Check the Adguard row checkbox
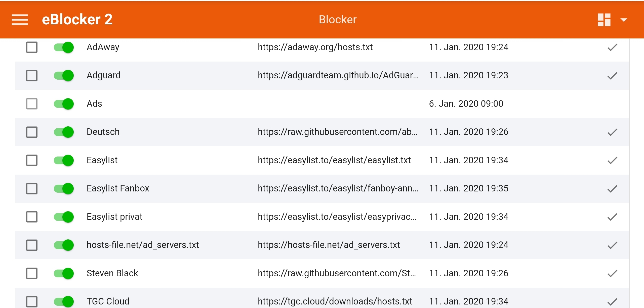Image resolution: width=644 pixels, height=308 pixels. (32, 75)
